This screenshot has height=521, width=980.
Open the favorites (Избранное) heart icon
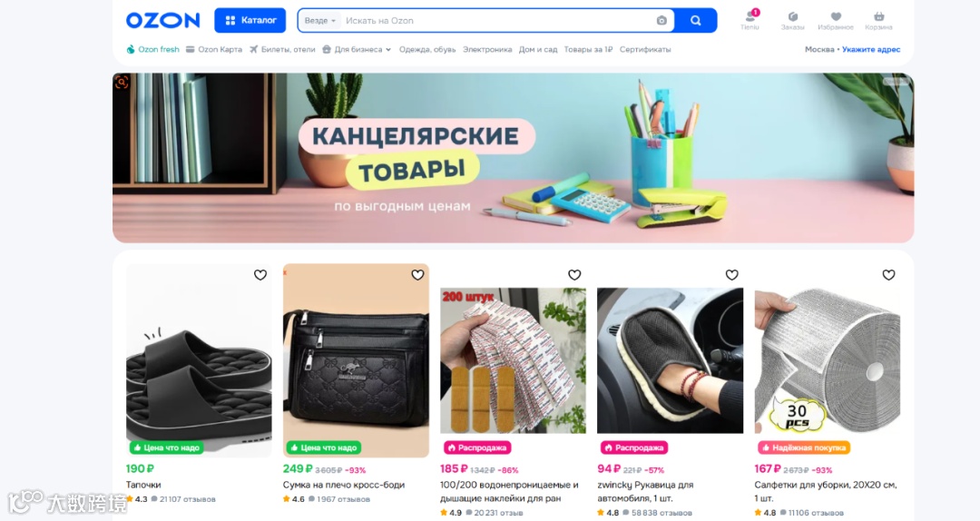coord(836,21)
